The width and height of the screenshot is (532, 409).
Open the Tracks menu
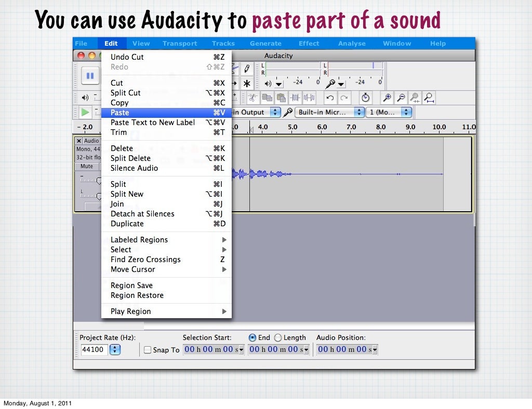(x=223, y=44)
